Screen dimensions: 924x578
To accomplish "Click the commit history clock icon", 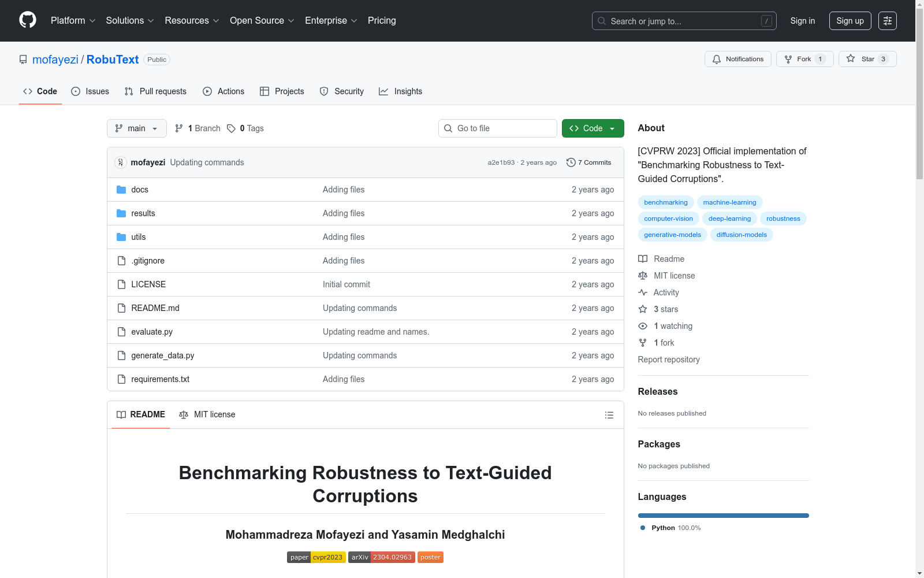I will [x=571, y=162].
